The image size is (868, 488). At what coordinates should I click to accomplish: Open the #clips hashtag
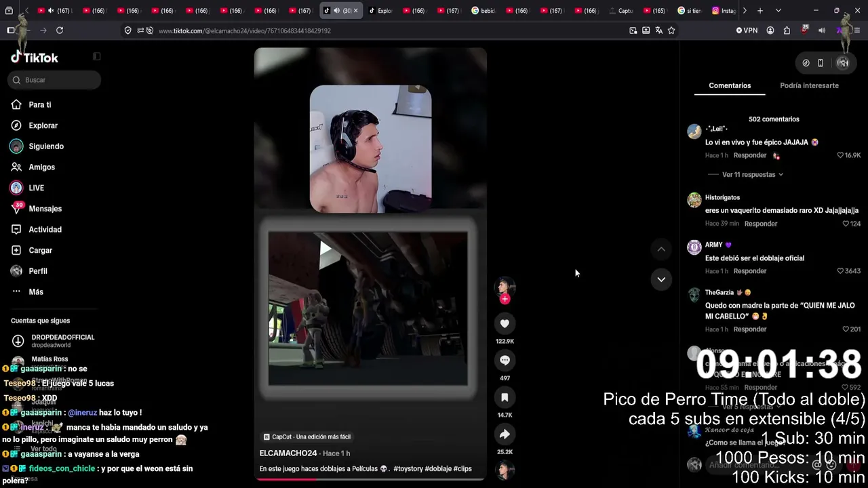[462, 469]
